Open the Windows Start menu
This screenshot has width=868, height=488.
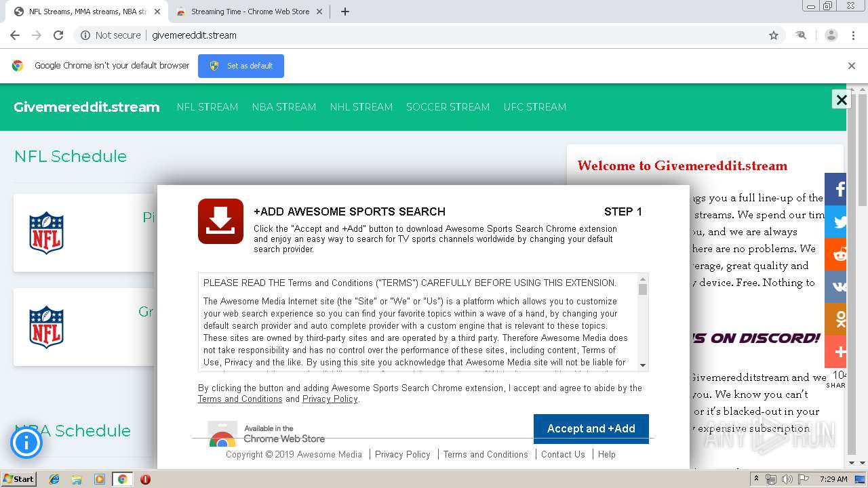click(19, 479)
